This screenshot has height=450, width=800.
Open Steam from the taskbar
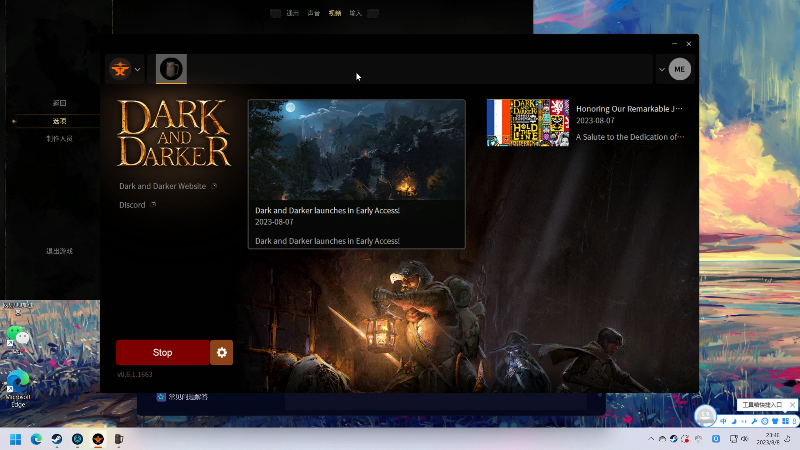click(57, 439)
